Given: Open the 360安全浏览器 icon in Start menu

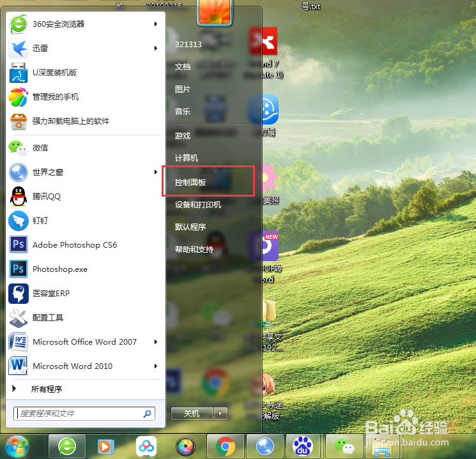Looking at the screenshot, I should 19,24.
